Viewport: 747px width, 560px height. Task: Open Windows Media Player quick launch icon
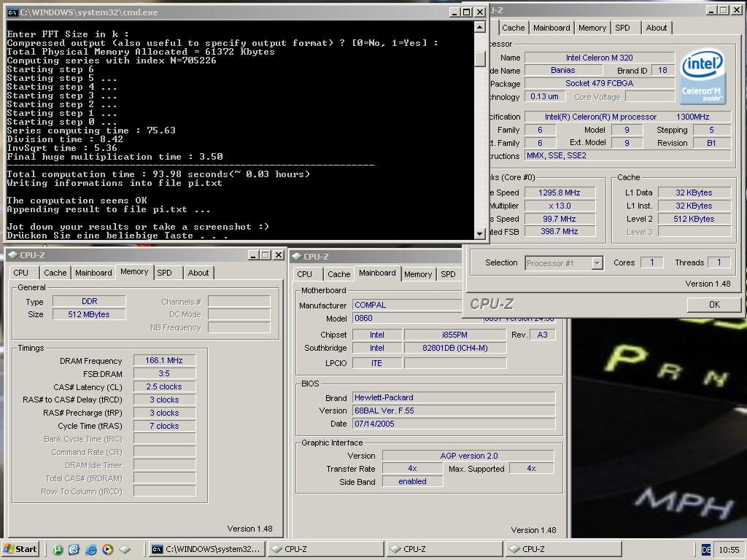coord(108,550)
